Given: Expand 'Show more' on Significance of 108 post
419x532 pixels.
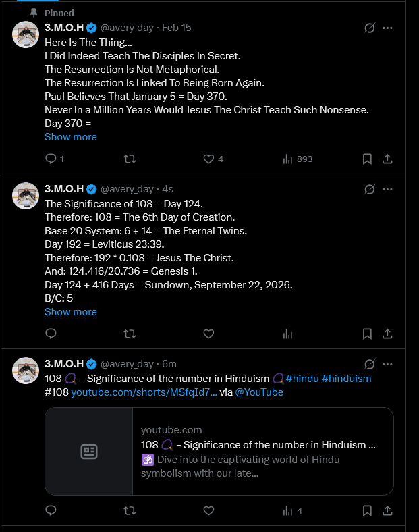Looking at the screenshot, I should point(71,312).
